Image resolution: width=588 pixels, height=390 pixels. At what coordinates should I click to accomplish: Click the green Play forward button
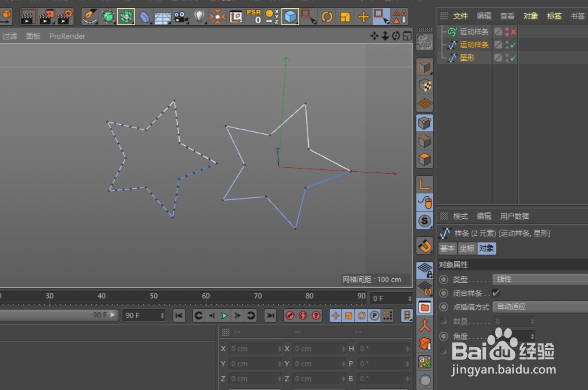(x=225, y=316)
